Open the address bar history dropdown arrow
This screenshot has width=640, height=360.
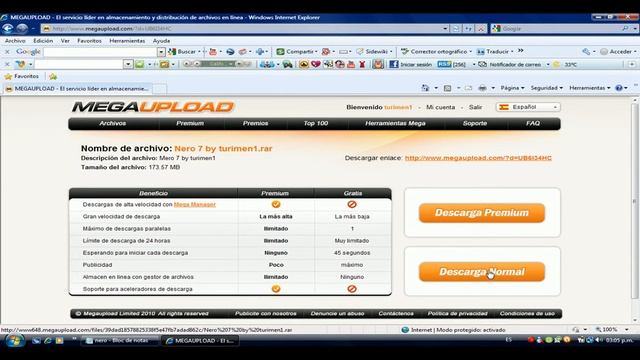[445, 29]
